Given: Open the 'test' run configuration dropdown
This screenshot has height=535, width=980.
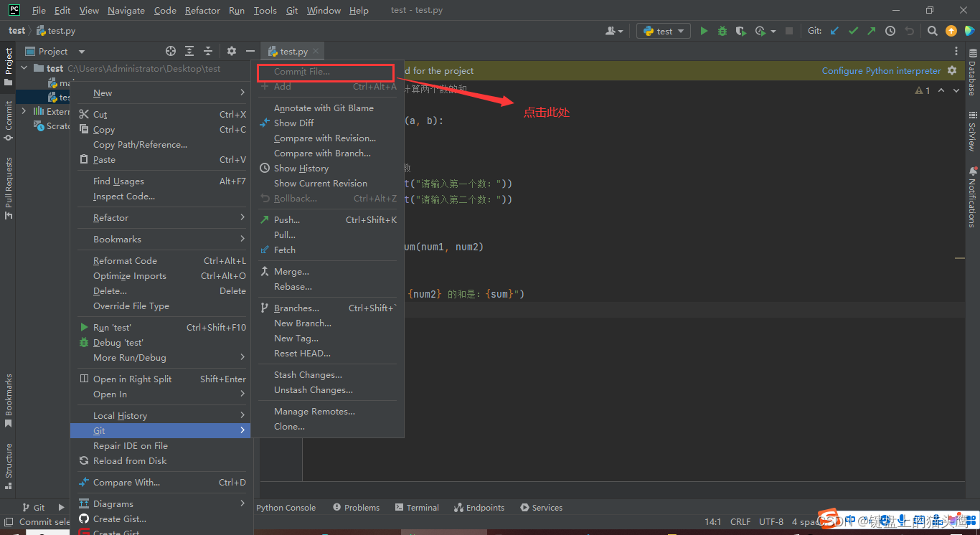Looking at the screenshot, I should [x=663, y=31].
